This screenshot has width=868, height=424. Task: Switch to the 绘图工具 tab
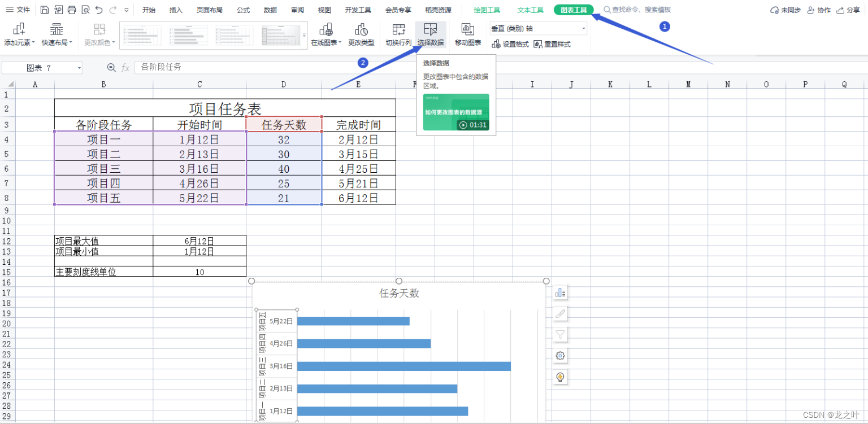[487, 10]
